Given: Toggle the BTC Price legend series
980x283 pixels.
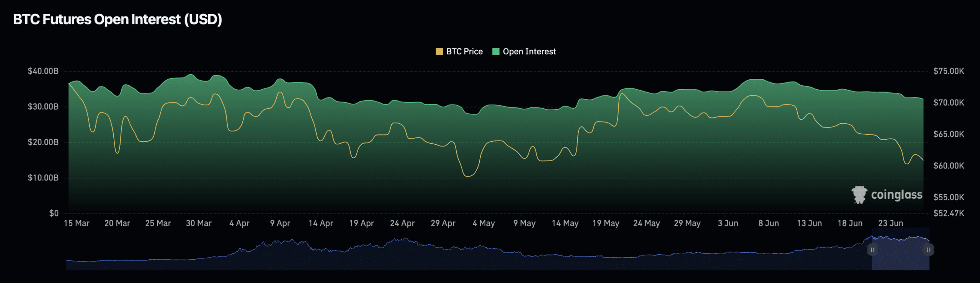Looking at the screenshot, I should (x=459, y=52).
